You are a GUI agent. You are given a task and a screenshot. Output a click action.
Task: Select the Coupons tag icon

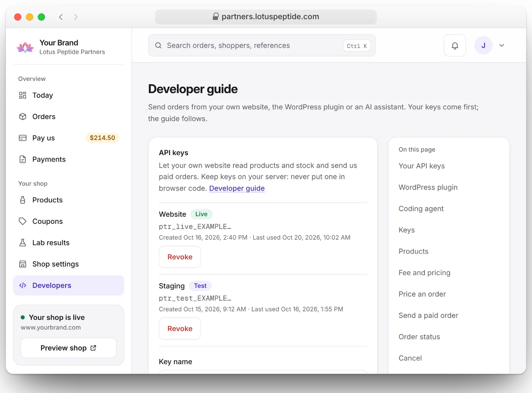tap(23, 221)
